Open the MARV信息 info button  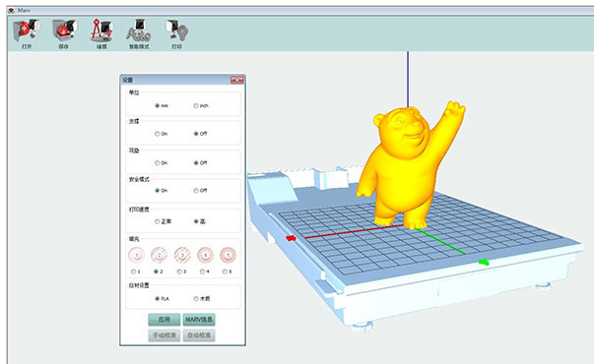199,320
